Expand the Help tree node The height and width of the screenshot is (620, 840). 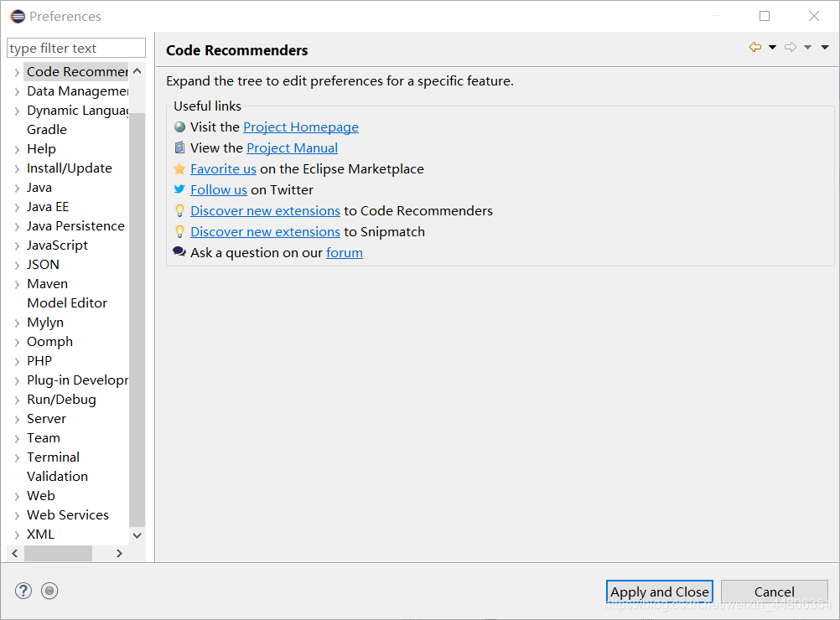pyautogui.click(x=17, y=149)
